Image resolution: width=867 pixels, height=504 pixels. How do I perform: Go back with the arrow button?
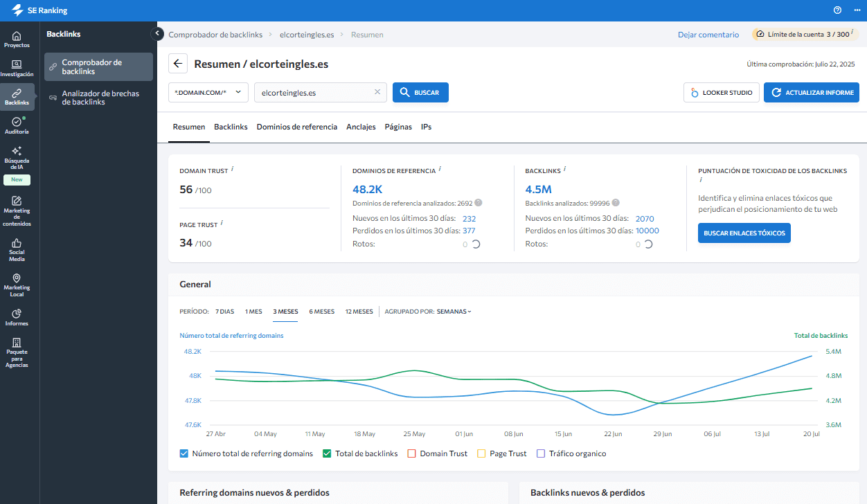(178, 64)
